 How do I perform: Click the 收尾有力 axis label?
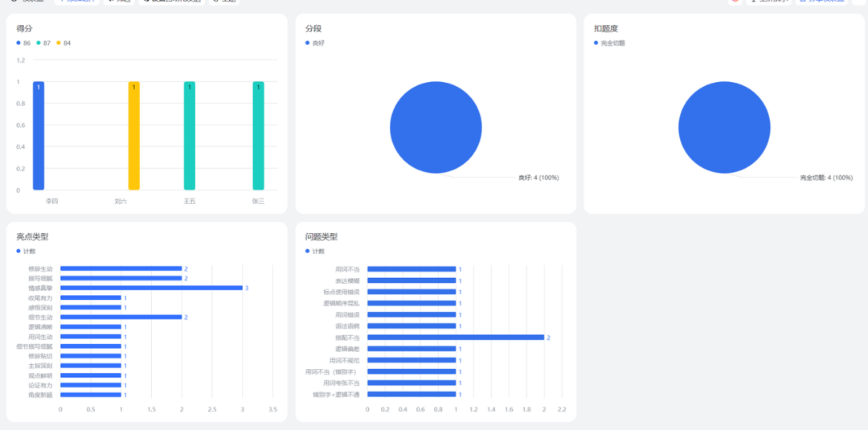tap(40, 297)
